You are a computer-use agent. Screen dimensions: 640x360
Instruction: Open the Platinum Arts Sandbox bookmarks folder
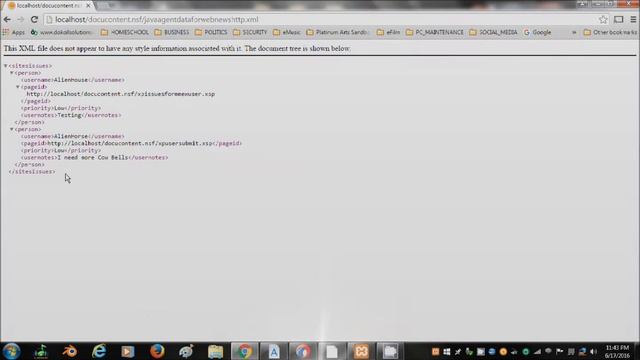click(338, 32)
